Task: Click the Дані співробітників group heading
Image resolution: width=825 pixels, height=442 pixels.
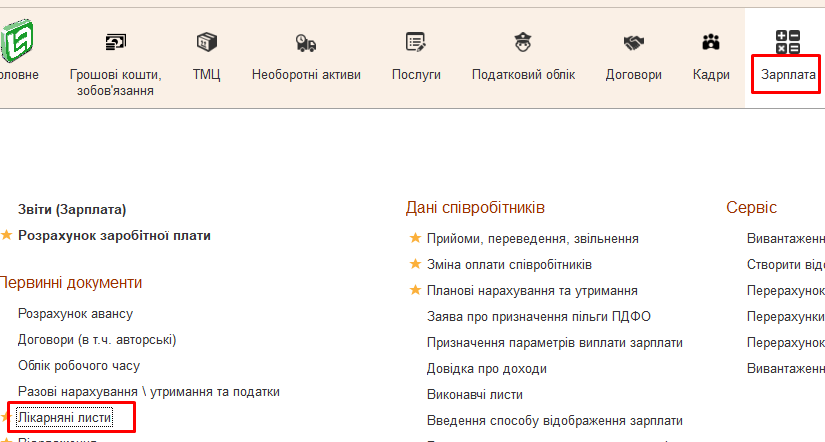Action: pyautogui.click(x=475, y=208)
